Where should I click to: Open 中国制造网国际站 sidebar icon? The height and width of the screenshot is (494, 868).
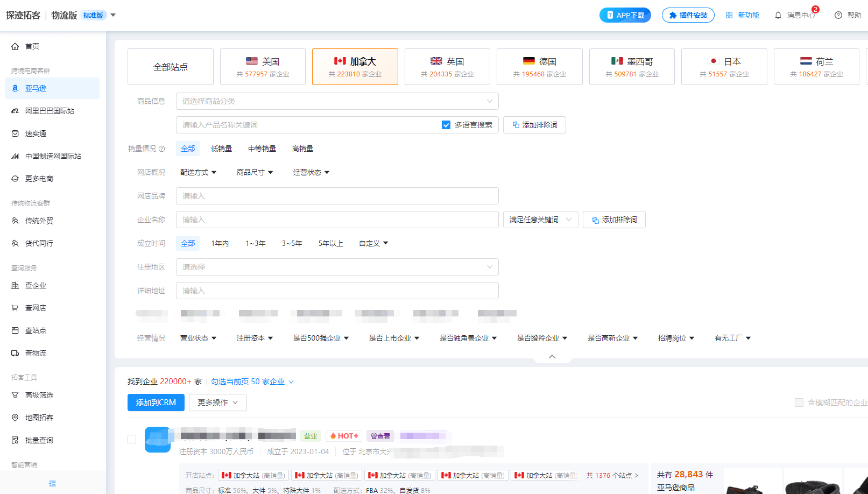click(15, 156)
